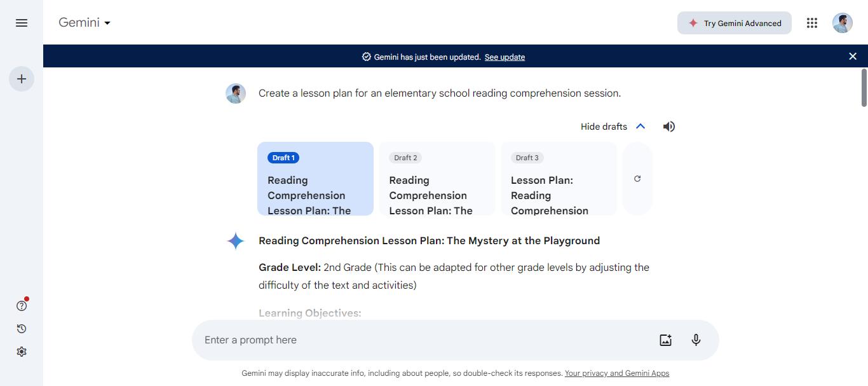The width and height of the screenshot is (868, 386).
Task: Open a new chat with the plus icon
Action: coord(22,79)
